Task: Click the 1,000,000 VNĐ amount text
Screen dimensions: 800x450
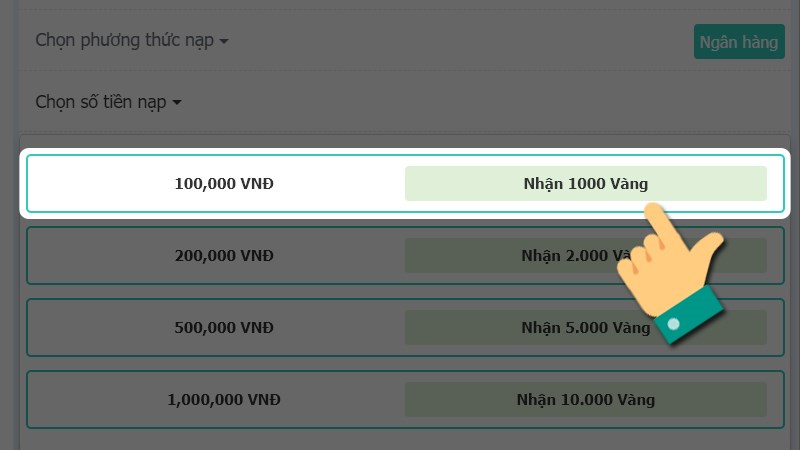Action: 224,399
